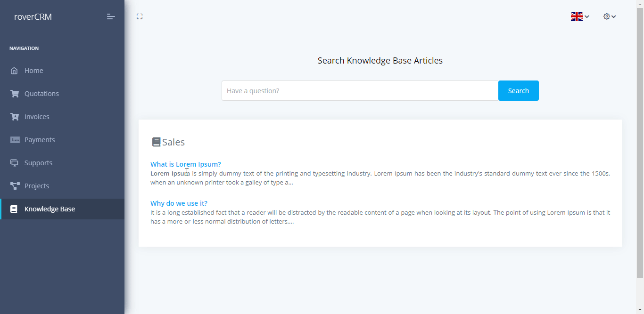Click the Supports monitor icon
Image resolution: width=644 pixels, height=314 pixels.
[15, 163]
